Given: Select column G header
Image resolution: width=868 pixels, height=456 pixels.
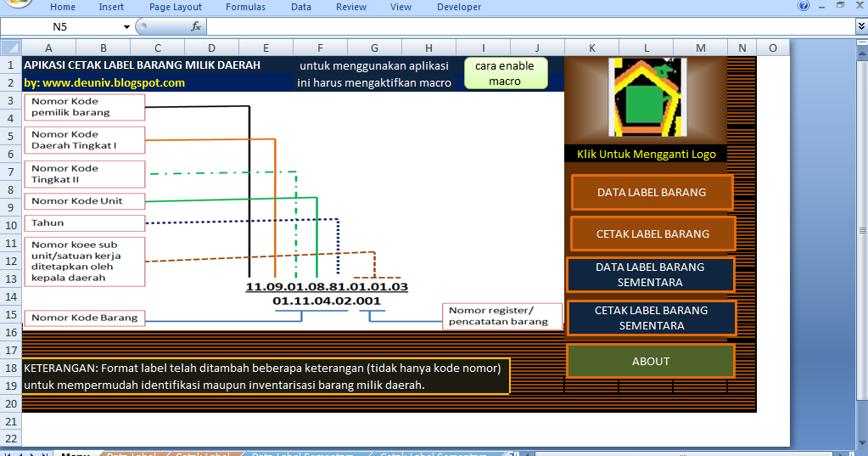Looking at the screenshot, I should pos(374,48).
